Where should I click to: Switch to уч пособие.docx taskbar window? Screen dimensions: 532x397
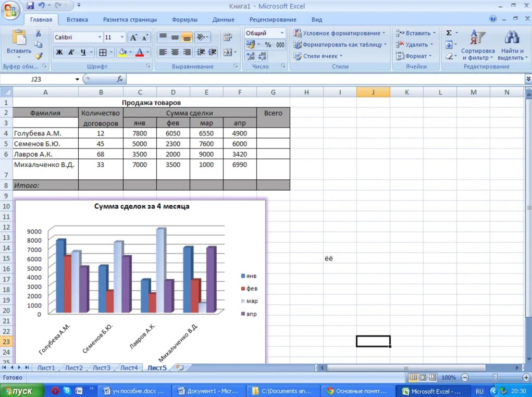[x=134, y=391]
